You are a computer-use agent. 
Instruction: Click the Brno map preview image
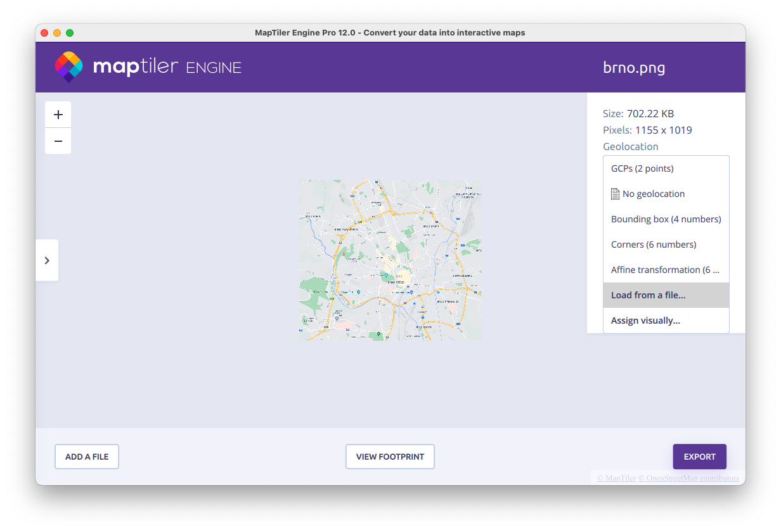390,260
